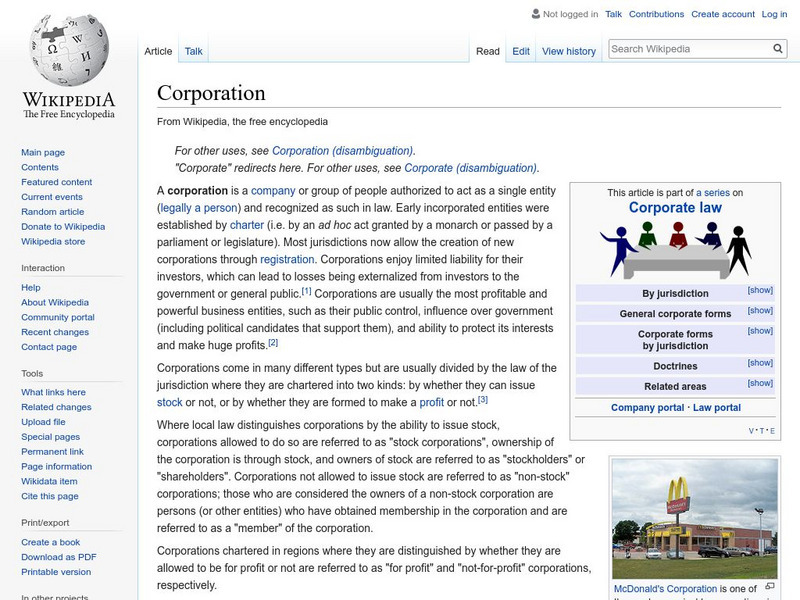Open Page information
Image resolution: width=800 pixels, height=600 pixels.
(57, 466)
